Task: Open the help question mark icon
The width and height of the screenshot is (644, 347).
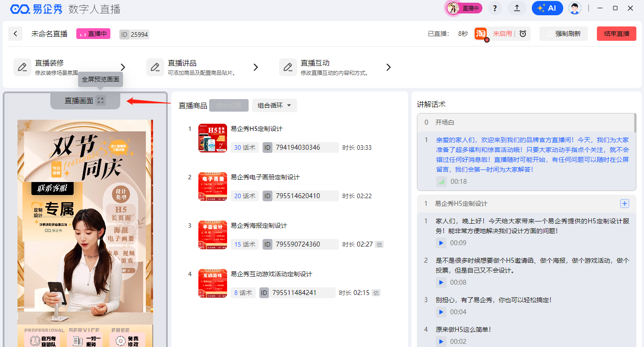Action: [495, 8]
